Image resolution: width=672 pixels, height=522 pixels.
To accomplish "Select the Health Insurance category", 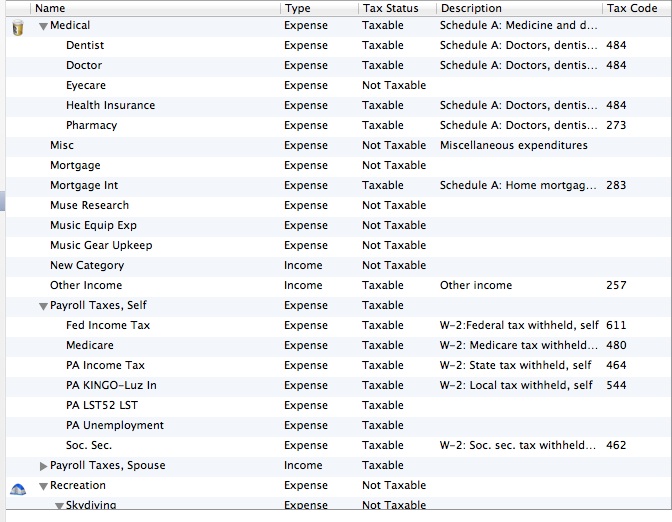I will 110,106.
